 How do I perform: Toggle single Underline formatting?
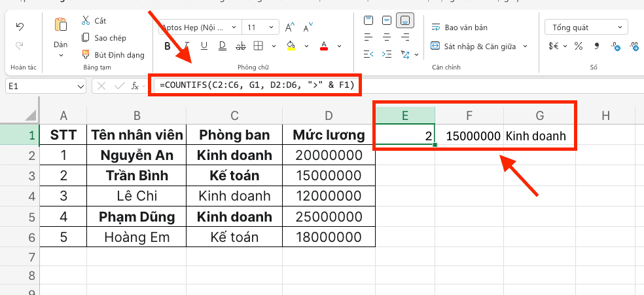pyautogui.click(x=204, y=46)
